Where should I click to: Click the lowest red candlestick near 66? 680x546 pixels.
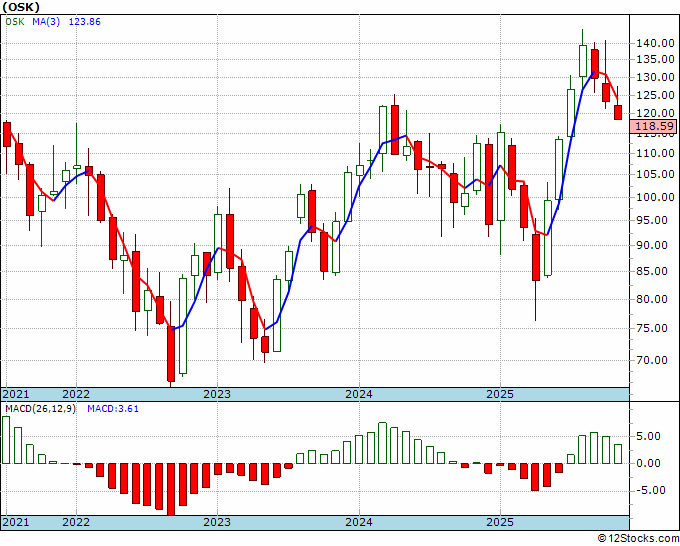171,354
